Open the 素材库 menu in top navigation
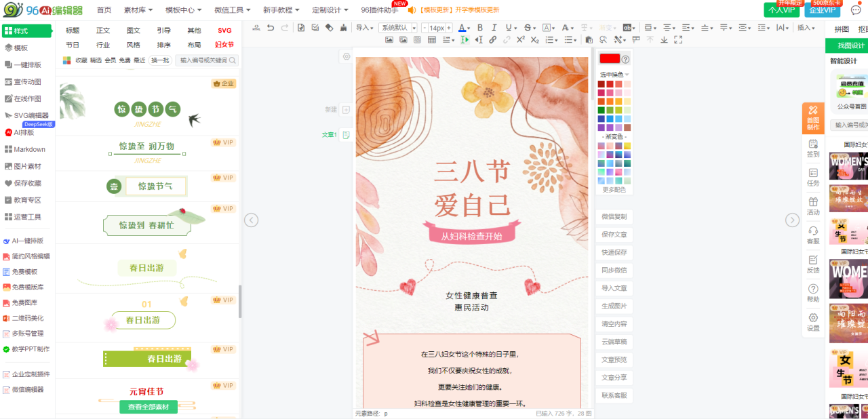The width and height of the screenshot is (868, 419). point(138,10)
